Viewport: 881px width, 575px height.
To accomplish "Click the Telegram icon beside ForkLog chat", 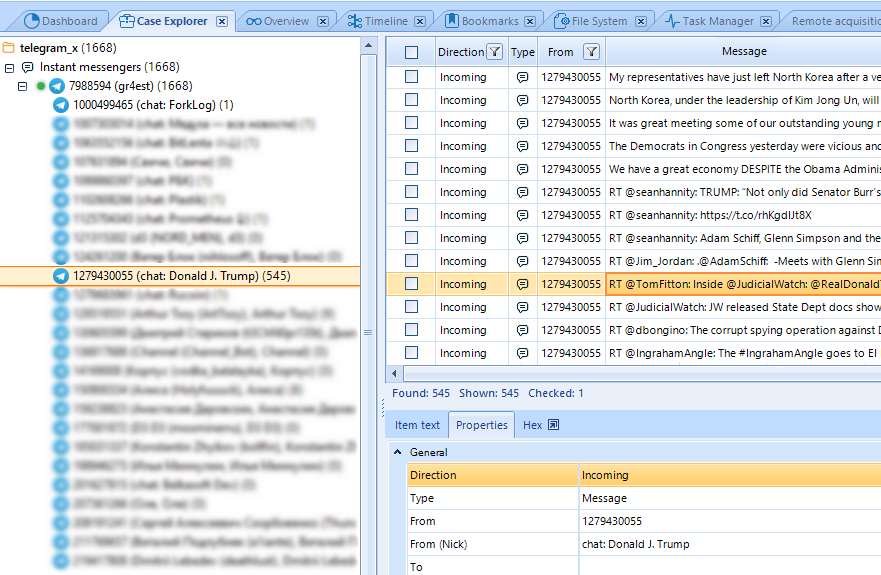I will [61, 105].
